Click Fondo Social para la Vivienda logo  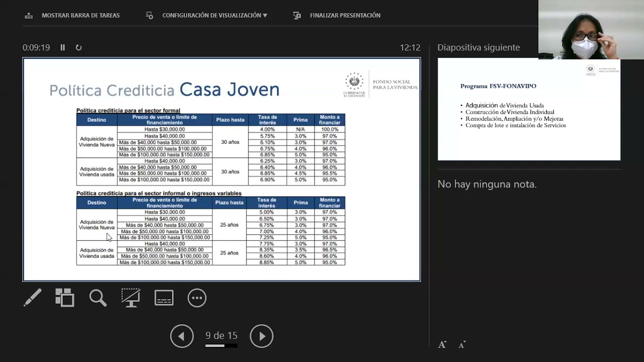pyautogui.click(x=381, y=84)
